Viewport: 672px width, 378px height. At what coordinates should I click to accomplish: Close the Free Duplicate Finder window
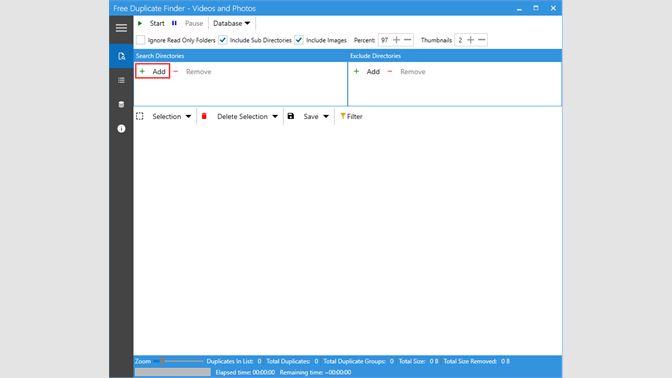tap(553, 8)
